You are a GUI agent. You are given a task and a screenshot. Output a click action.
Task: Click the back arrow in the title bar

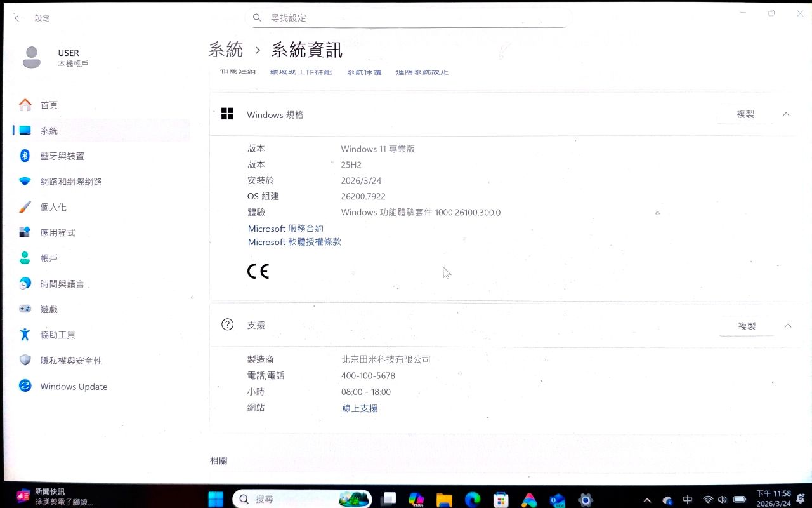coord(18,18)
